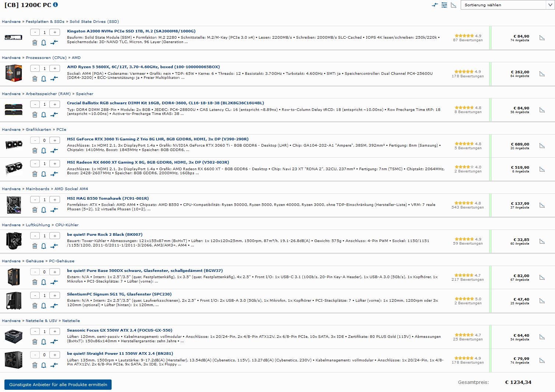555x392 pixels.
Task: Delete the Kingston A2000 SSD with the trash icon
Action: click(35, 43)
